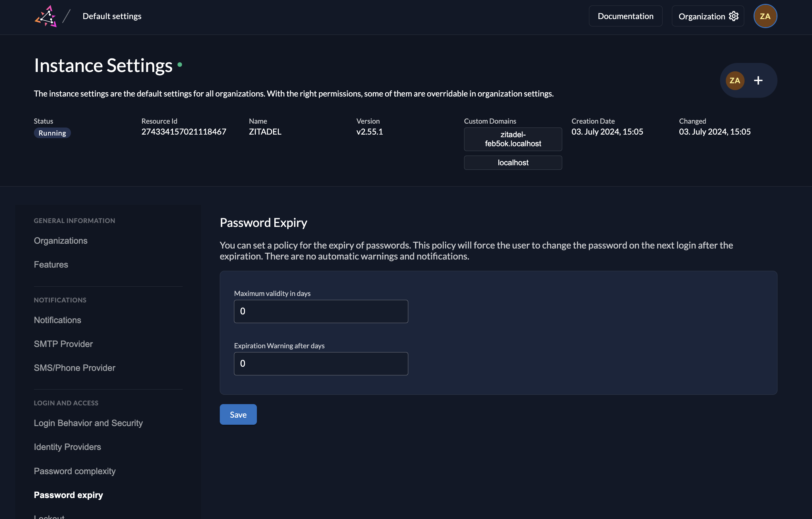Select Password complexity in sidebar
This screenshot has width=812, height=519.
click(75, 471)
